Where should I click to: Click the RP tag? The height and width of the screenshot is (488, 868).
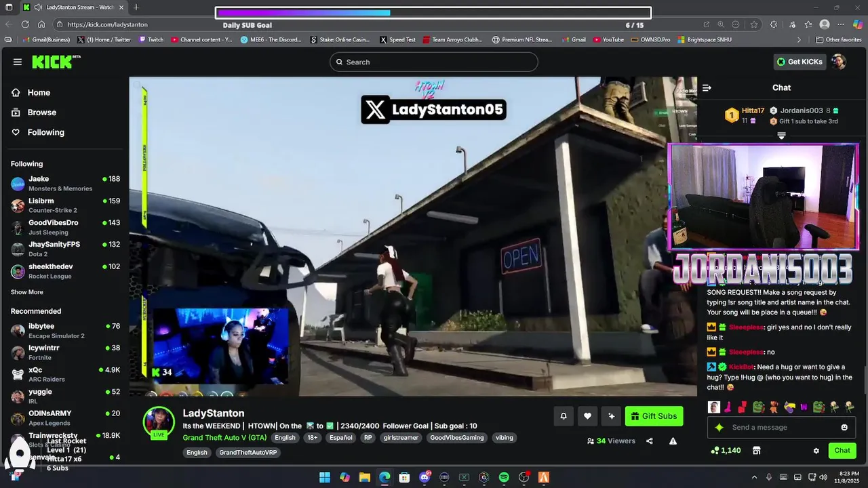[x=368, y=438]
